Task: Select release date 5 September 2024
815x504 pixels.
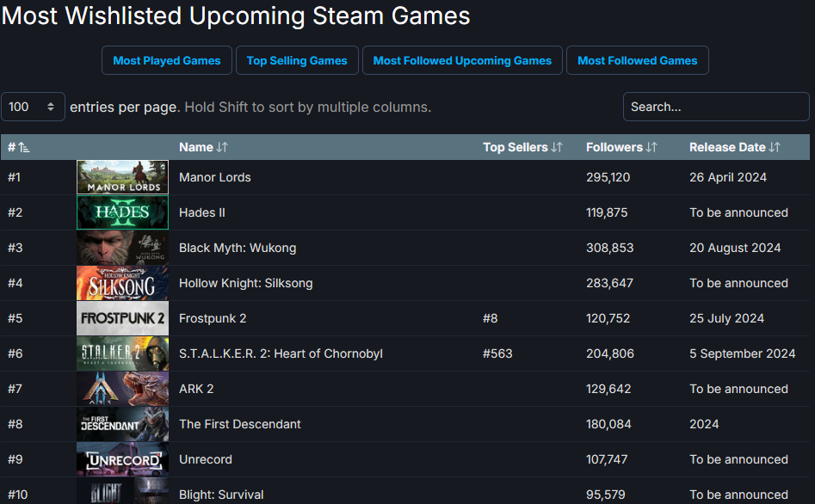Action: (742, 353)
